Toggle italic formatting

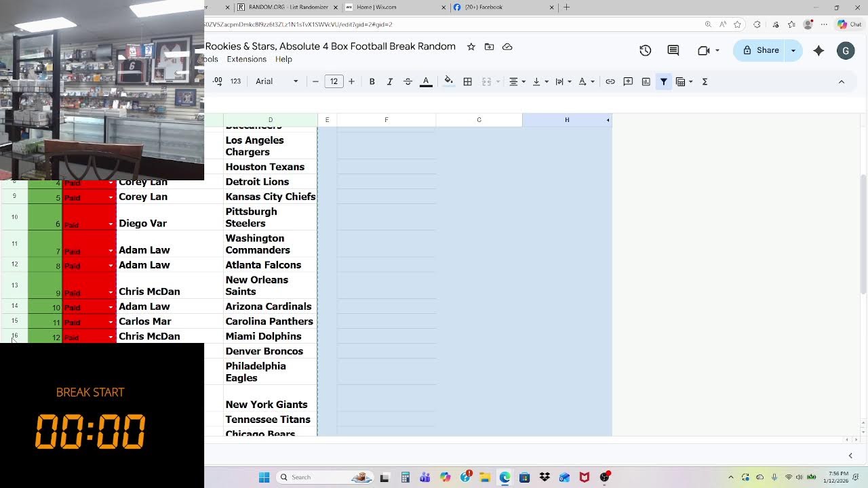pos(390,81)
